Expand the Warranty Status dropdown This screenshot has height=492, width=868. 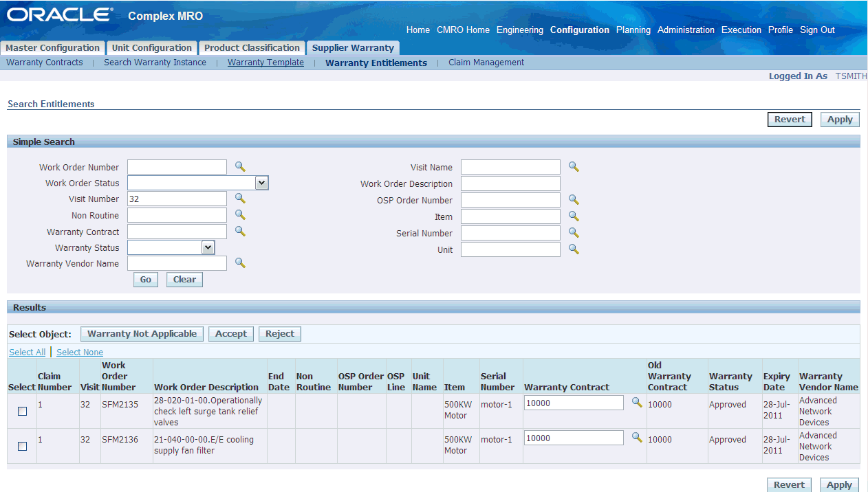(x=208, y=247)
